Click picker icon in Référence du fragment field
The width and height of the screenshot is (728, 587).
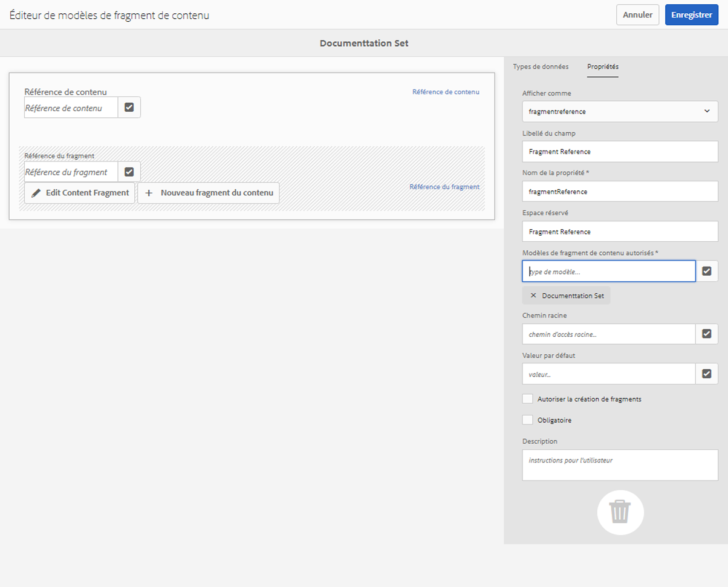click(x=129, y=172)
